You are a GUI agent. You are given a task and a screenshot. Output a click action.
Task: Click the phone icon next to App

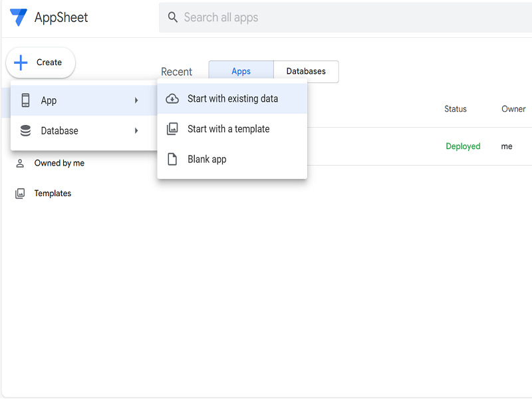26,100
